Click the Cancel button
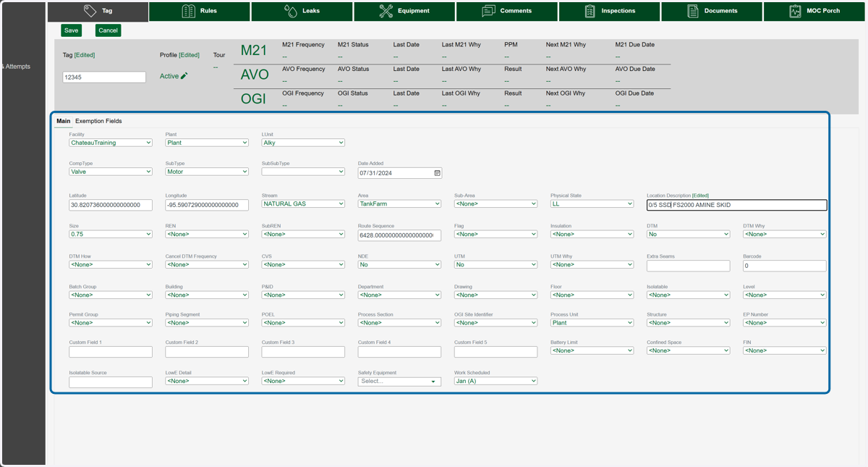Image resolution: width=868 pixels, height=467 pixels. point(108,30)
